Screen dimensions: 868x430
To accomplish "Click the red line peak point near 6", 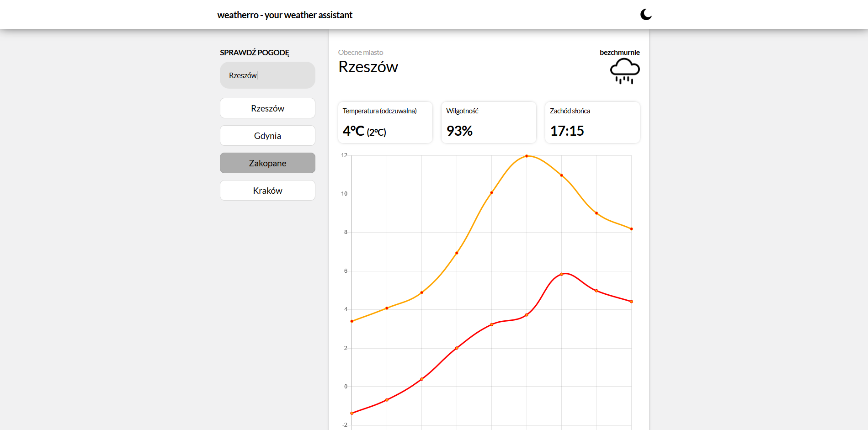I will pos(562,274).
